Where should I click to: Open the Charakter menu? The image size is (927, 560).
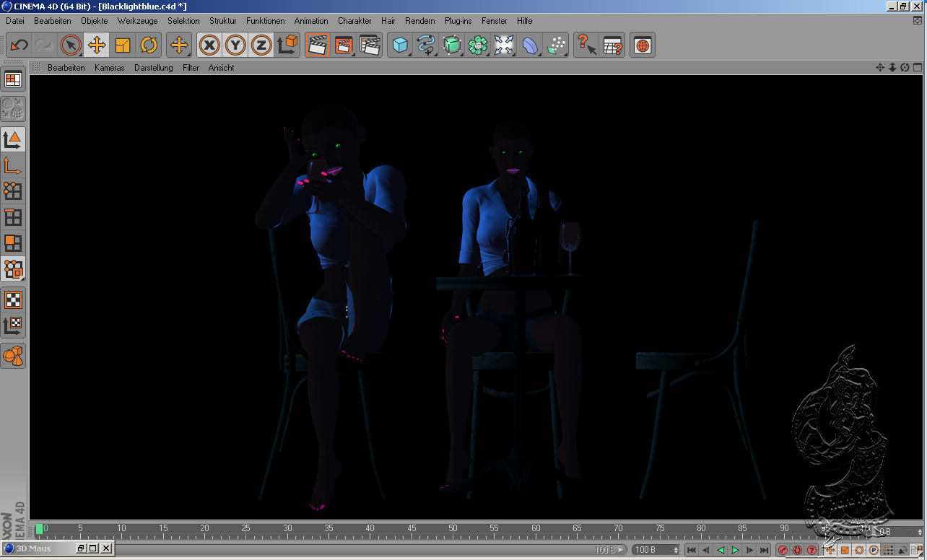pyautogui.click(x=354, y=21)
